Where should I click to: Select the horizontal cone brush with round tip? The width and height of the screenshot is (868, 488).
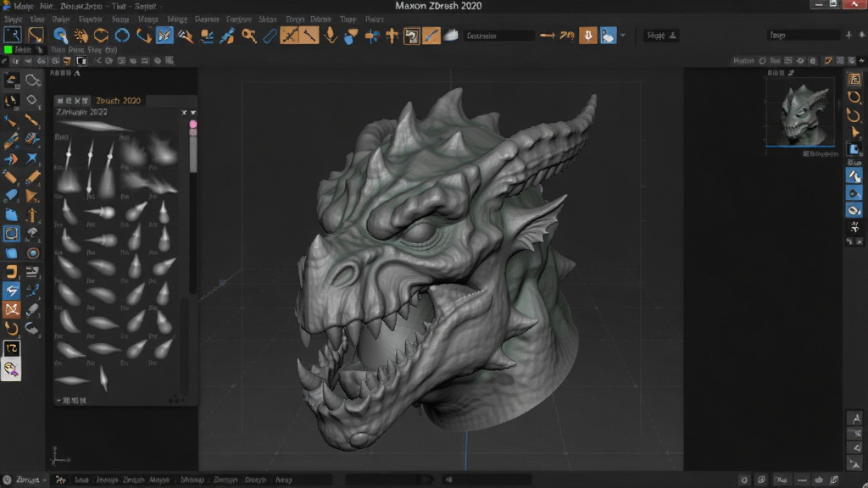pos(101,212)
